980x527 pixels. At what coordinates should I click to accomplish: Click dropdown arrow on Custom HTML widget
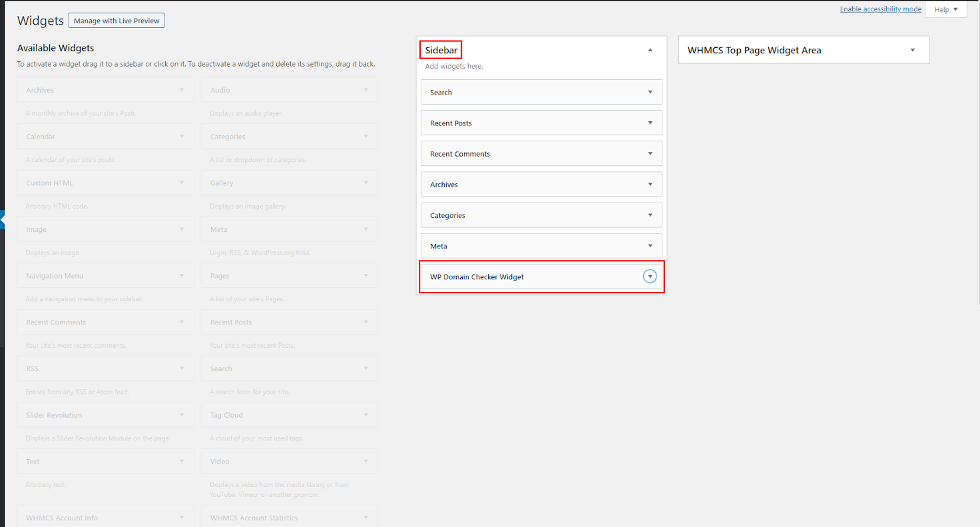pos(182,183)
